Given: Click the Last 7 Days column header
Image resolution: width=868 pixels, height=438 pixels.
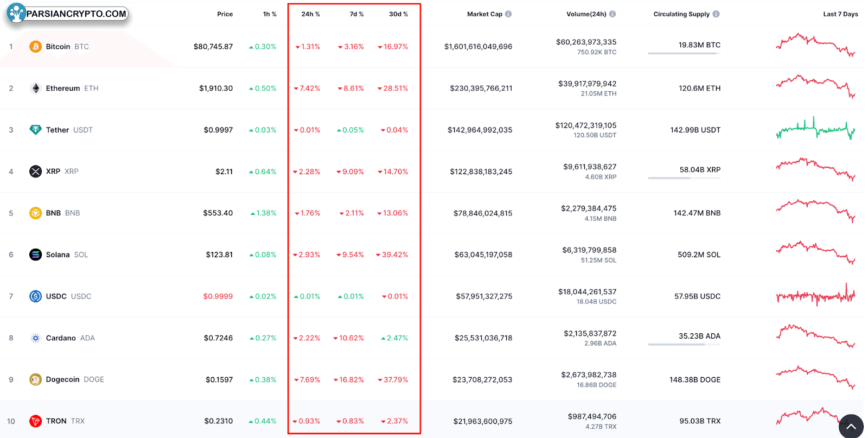Looking at the screenshot, I should click(x=840, y=14).
